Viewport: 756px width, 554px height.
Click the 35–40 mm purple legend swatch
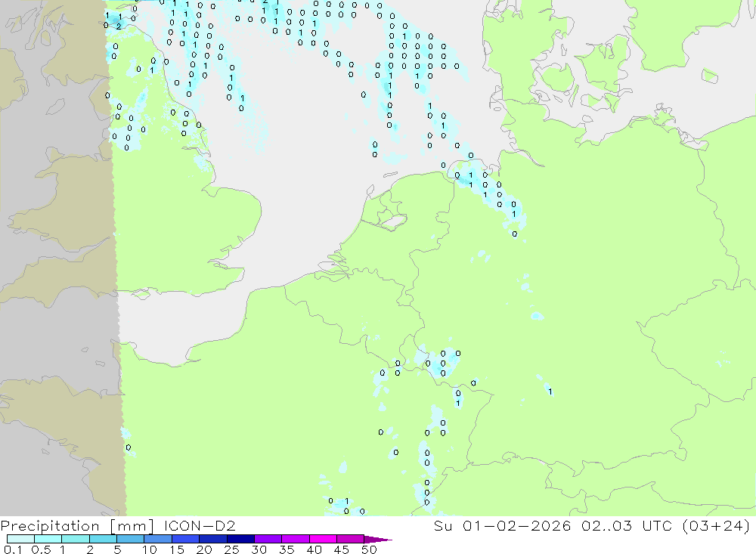coord(296,539)
